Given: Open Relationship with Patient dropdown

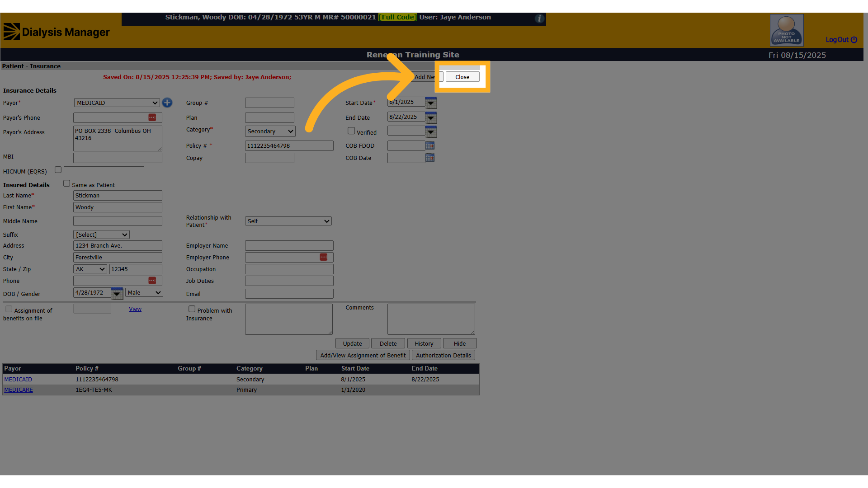Looking at the screenshot, I should pos(288,221).
